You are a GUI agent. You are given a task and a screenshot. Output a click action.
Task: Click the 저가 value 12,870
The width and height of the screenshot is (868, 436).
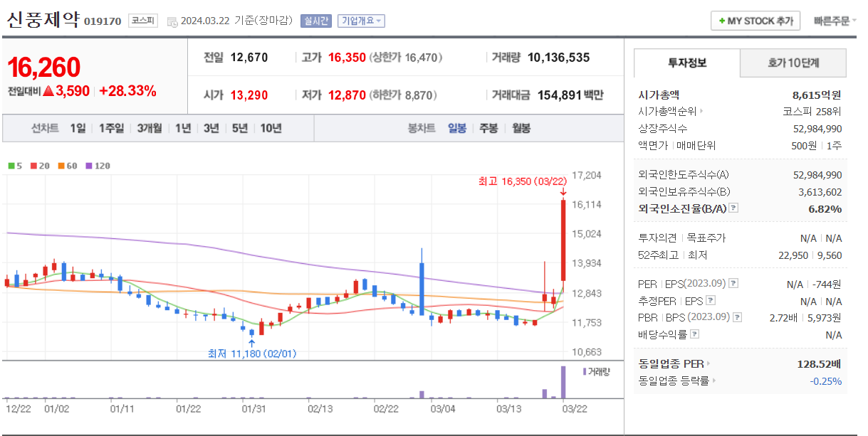pyautogui.click(x=347, y=95)
